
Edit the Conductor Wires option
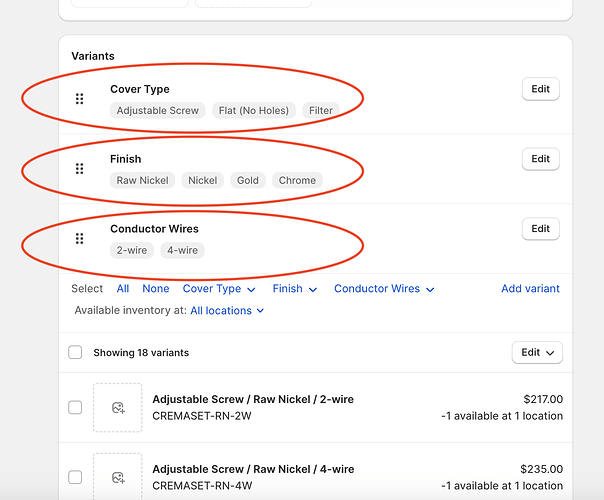pyautogui.click(x=540, y=229)
